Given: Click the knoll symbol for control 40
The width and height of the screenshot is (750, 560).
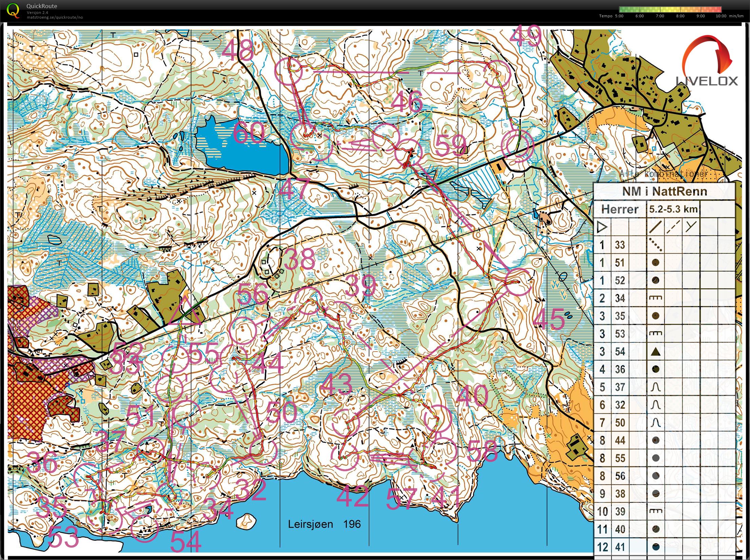Looking at the screenshot, I should pyautogui.click(x=656, y=529).
